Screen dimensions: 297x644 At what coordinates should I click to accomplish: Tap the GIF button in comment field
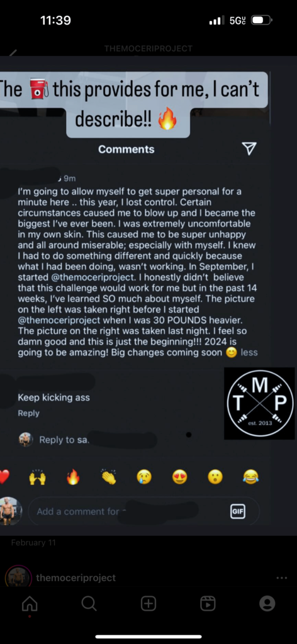tap(238, 511)
